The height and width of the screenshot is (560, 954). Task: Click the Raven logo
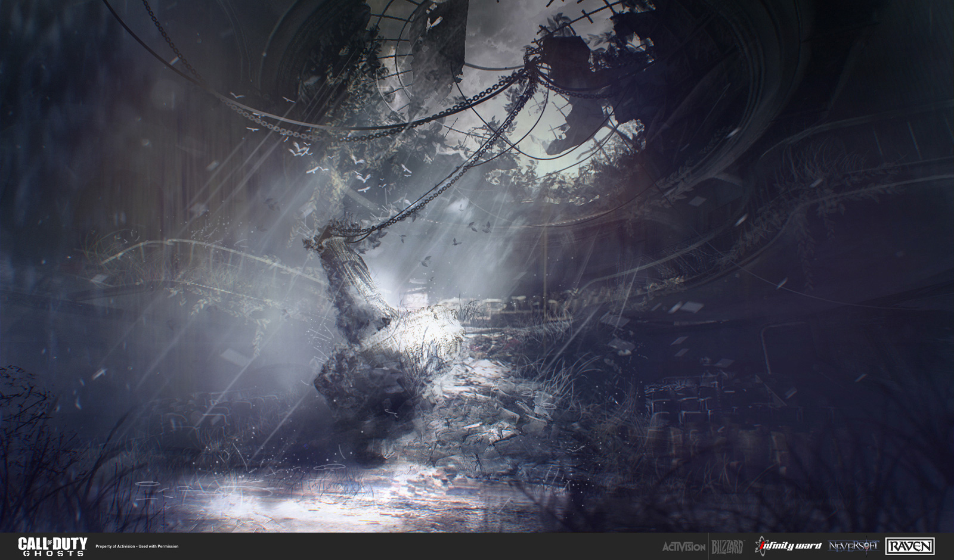pyautogui.click(x=910, y=546)
